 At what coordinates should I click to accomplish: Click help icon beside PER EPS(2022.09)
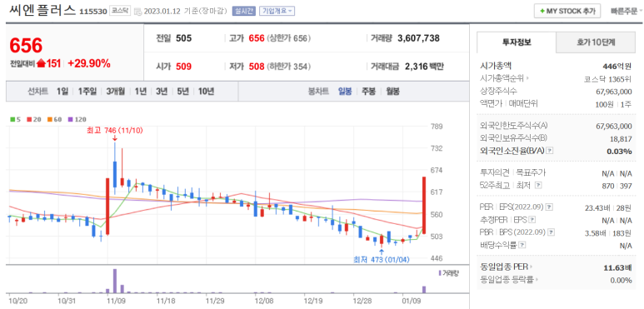(550, 207)
